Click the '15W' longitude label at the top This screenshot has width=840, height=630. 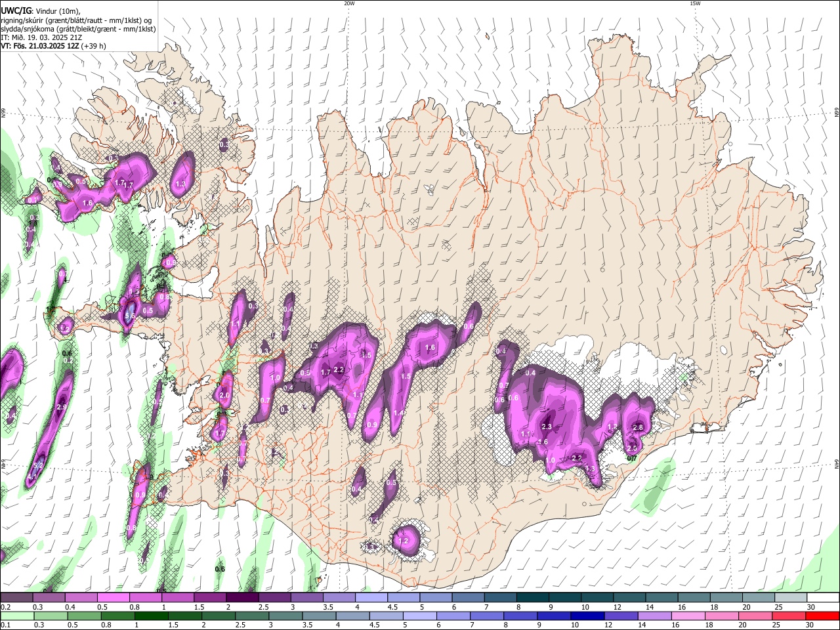(x=694, y=3)
